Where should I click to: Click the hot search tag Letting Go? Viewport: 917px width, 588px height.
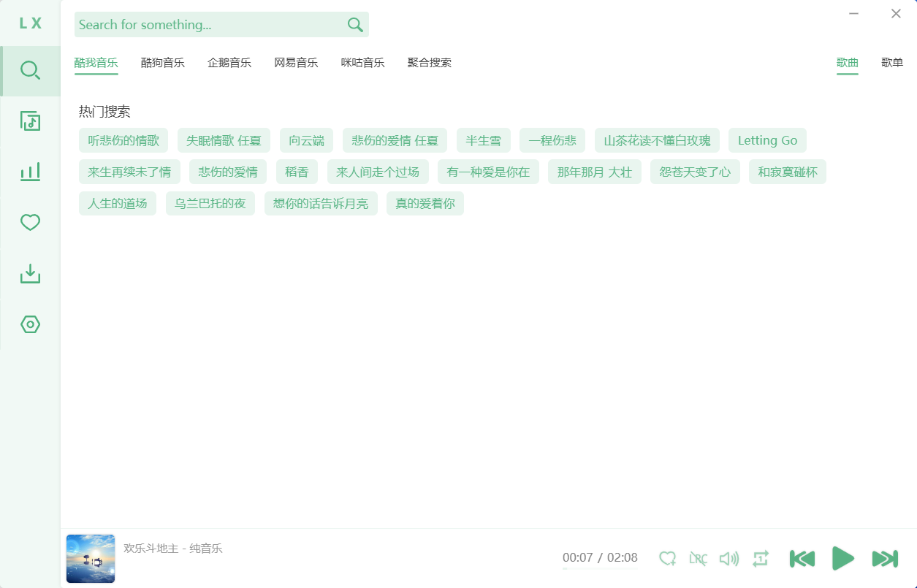coord(767,140)
